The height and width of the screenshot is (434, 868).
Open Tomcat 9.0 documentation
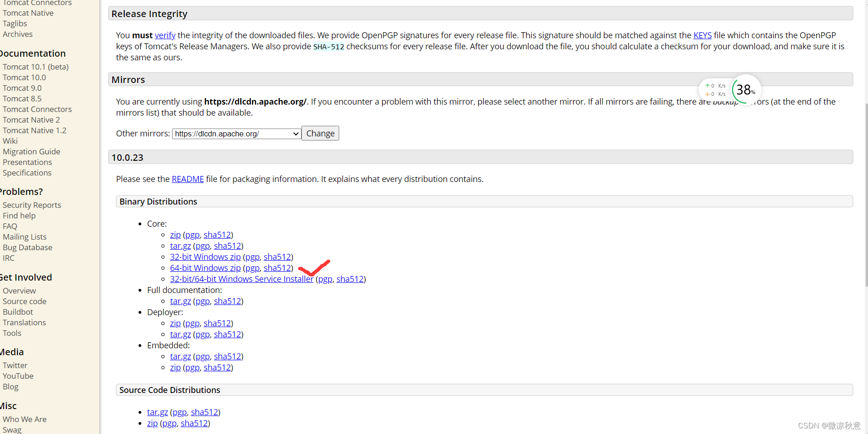[x=22, y=88]
